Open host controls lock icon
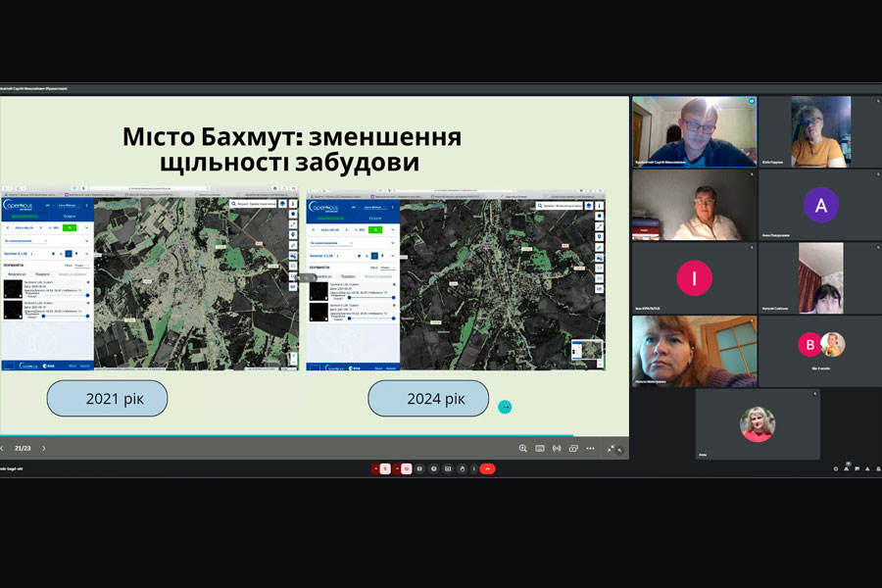Viewport: 882px width, 588px height. (879, 468)
